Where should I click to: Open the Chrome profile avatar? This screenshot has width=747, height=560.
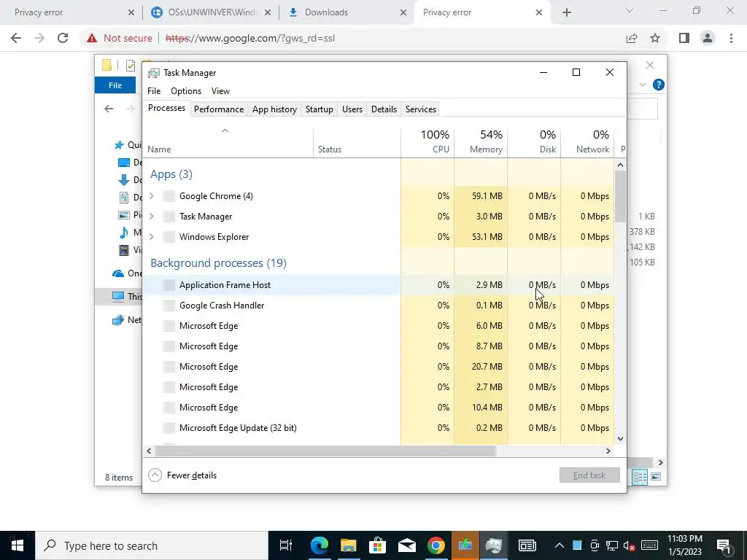click(x=708, y=38)
